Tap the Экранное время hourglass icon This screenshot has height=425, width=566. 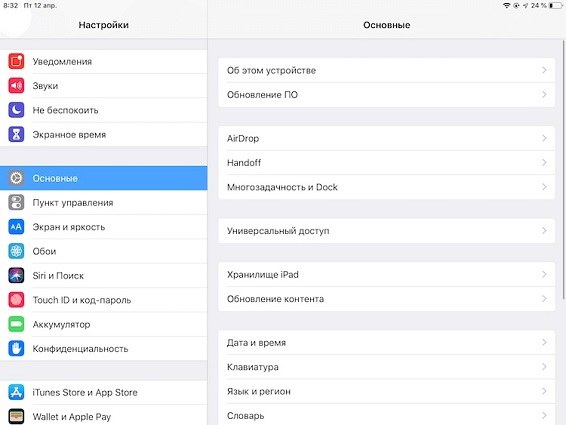pos(16,134)
